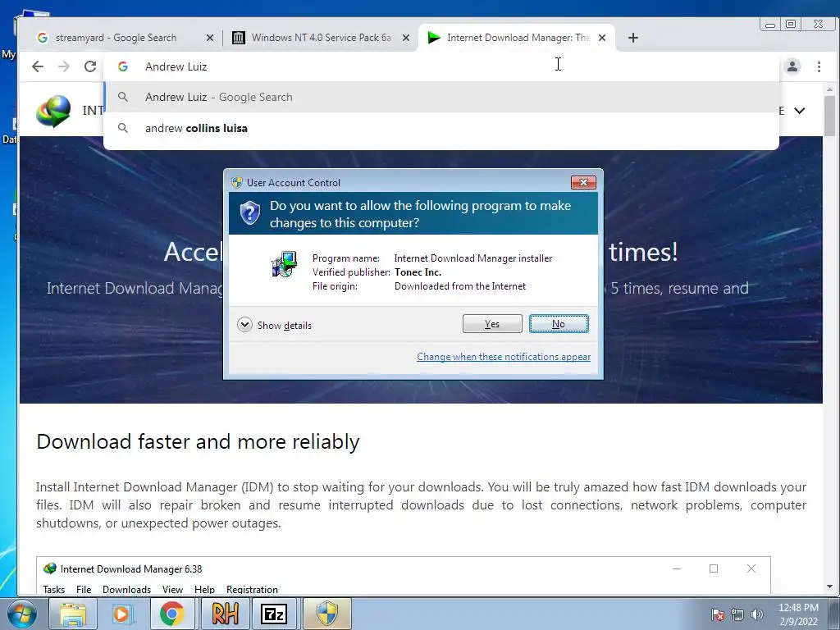Expand Show details in the UAC dialog
Image resolution: width=840 pixels, height=630 pixels.
pyautogui.click(x=274, y=325)
